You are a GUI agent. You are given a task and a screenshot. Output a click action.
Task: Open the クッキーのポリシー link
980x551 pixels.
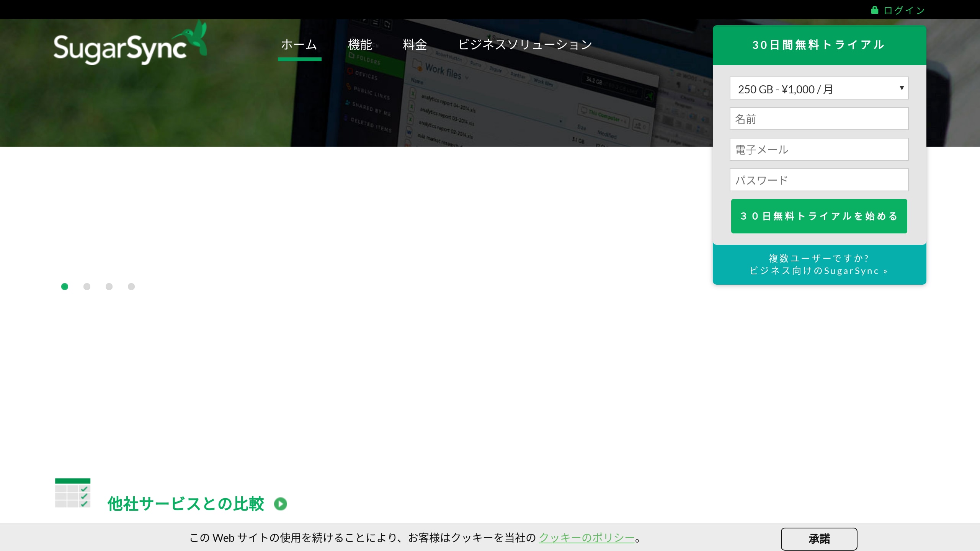click(587, 538)
